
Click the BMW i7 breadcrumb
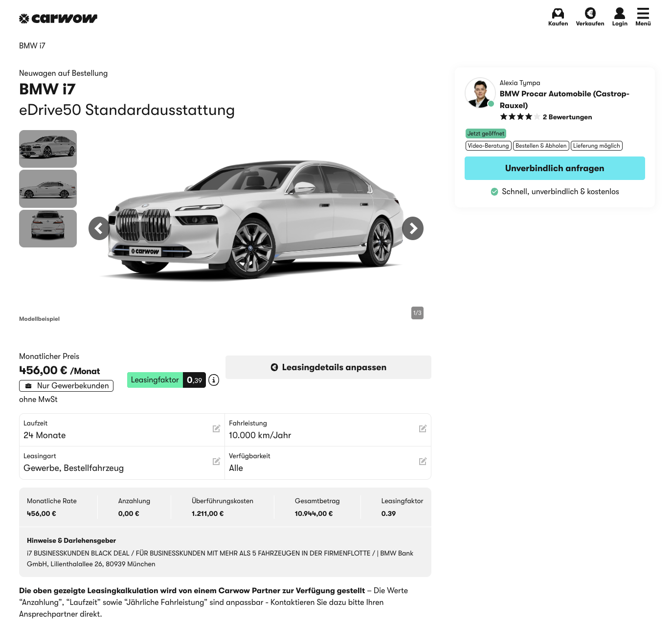click(x=32, y=45)
